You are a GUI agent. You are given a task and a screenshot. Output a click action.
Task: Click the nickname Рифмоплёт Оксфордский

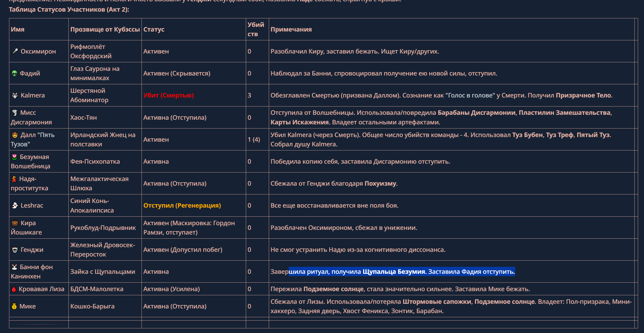[x=91, y=51]
